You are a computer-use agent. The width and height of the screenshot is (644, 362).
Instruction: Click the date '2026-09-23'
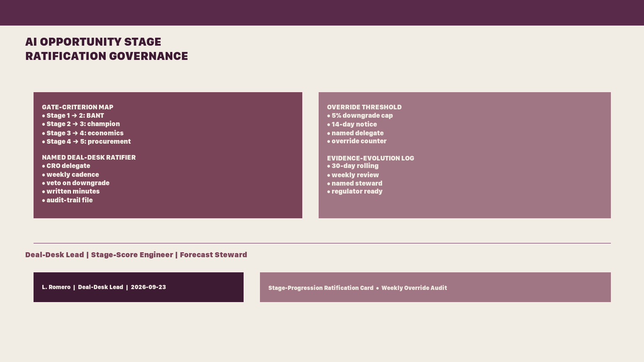[x=148, y=287]
